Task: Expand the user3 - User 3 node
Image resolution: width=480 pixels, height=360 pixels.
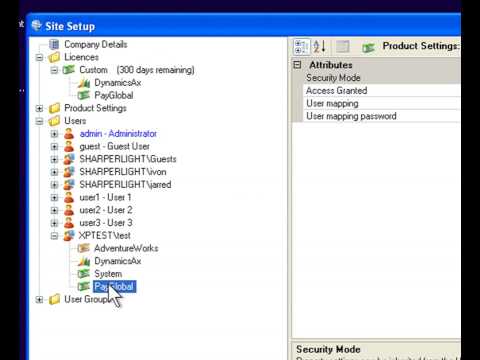Action: 54,223
